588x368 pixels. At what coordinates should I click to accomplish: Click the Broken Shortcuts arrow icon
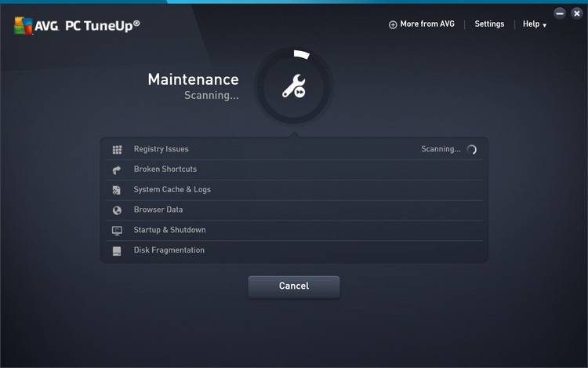(117, 169)
